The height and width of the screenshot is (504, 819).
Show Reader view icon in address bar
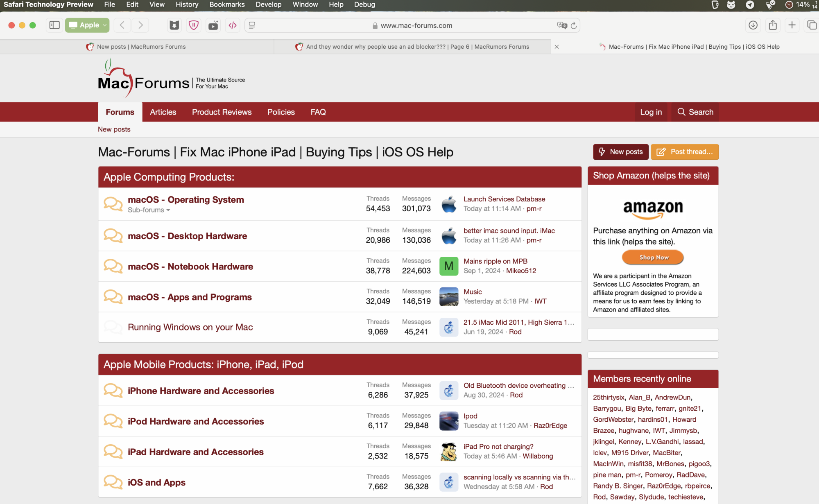(252, 25)
